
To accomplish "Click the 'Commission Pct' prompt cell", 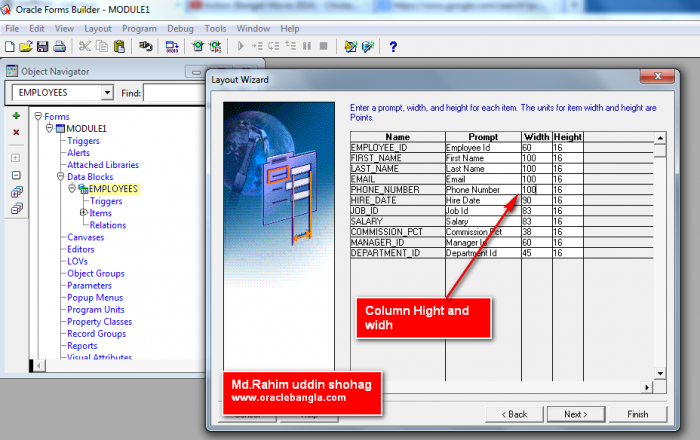I will tap(483, 232).
